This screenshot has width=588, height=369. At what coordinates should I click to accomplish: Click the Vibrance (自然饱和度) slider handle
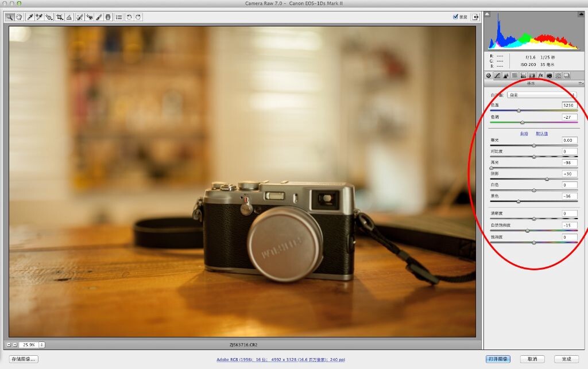click(x=528, y=231)
